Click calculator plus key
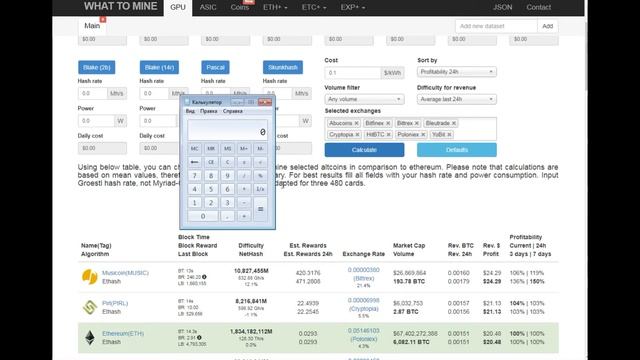Image resolution: width=640 pixels, height=360 pixels. (x=244, y=216)
